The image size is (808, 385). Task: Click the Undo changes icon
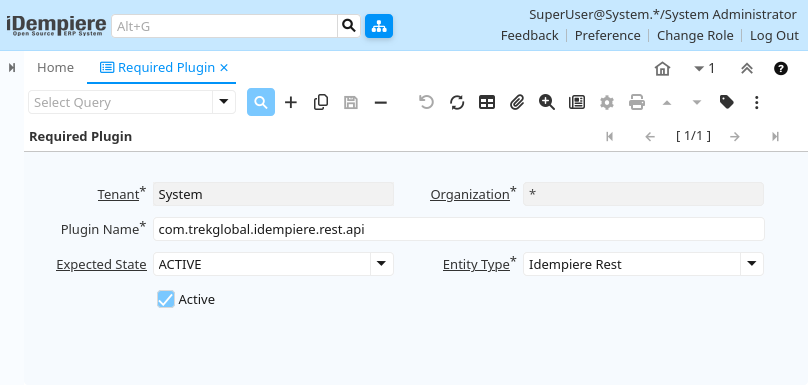426,103
